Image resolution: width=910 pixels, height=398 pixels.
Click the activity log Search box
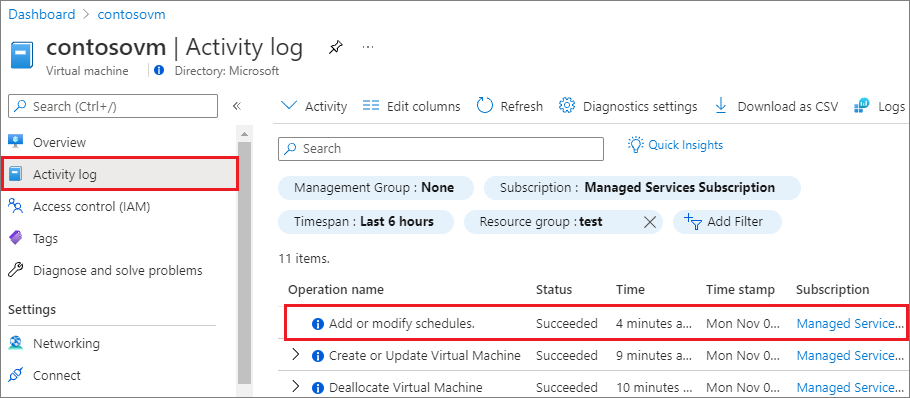click(441, 149)
